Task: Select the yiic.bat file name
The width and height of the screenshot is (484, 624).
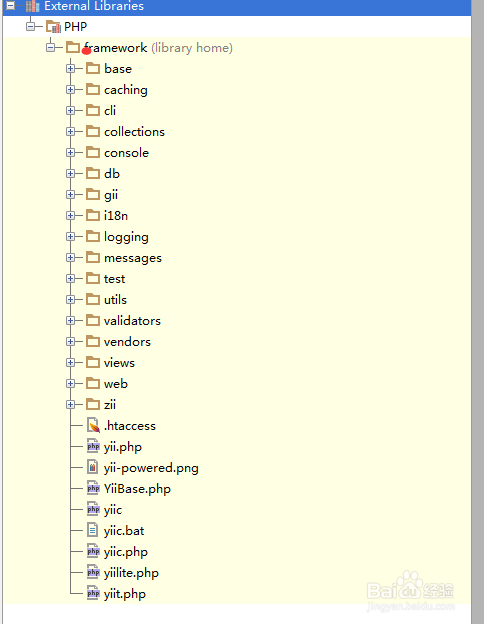Action: pos(124,531)
